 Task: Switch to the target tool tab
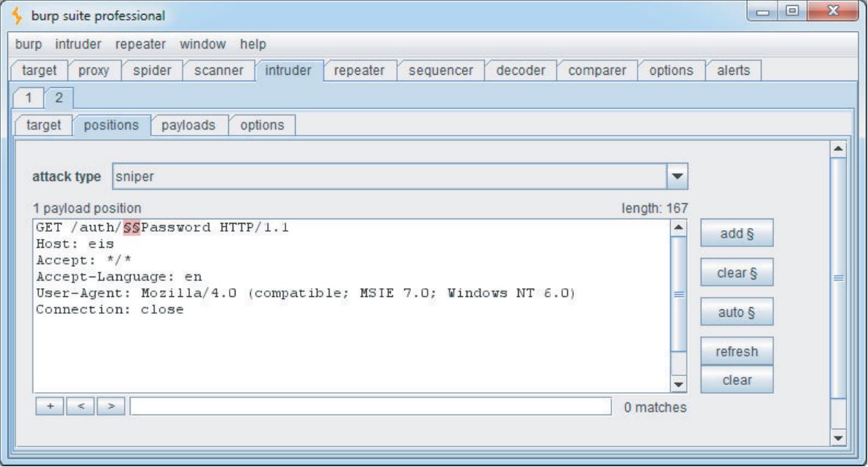40,71
